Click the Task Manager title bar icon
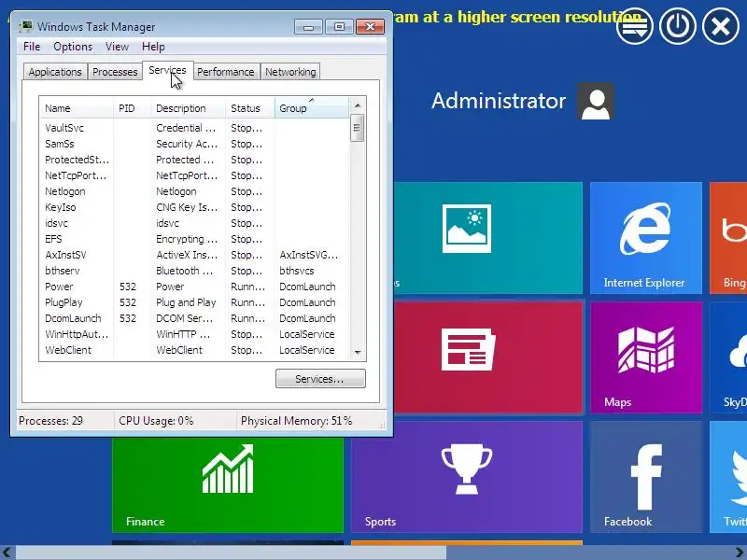 coord(25,26)
